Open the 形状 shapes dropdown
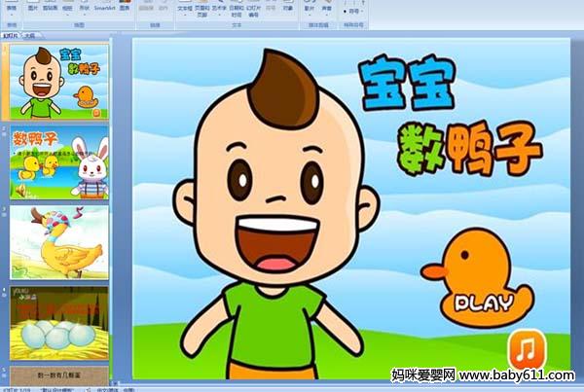584x392 pixels. (x=86, y=8)
